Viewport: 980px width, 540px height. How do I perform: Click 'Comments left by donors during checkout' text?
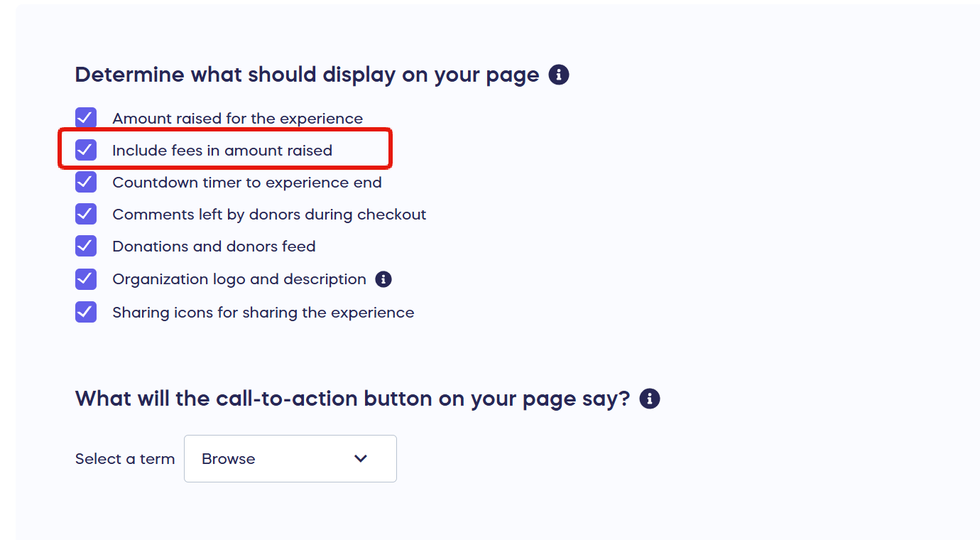[269, 215]
